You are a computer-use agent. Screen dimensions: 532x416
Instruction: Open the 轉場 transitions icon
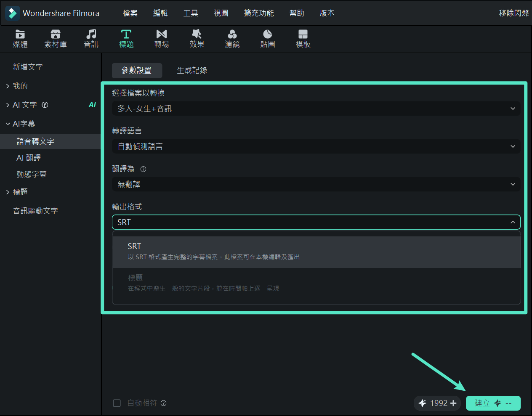tap(162, 34)
